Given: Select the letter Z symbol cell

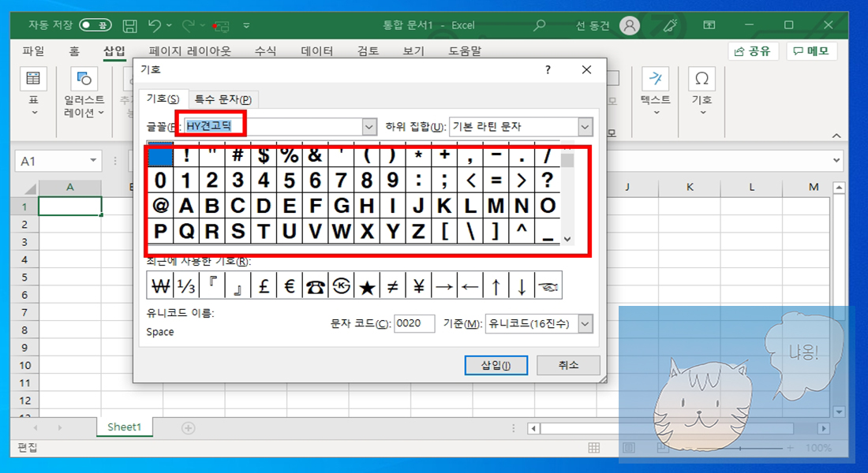Looking at the screenshot, I should click(x=418, y=231).
